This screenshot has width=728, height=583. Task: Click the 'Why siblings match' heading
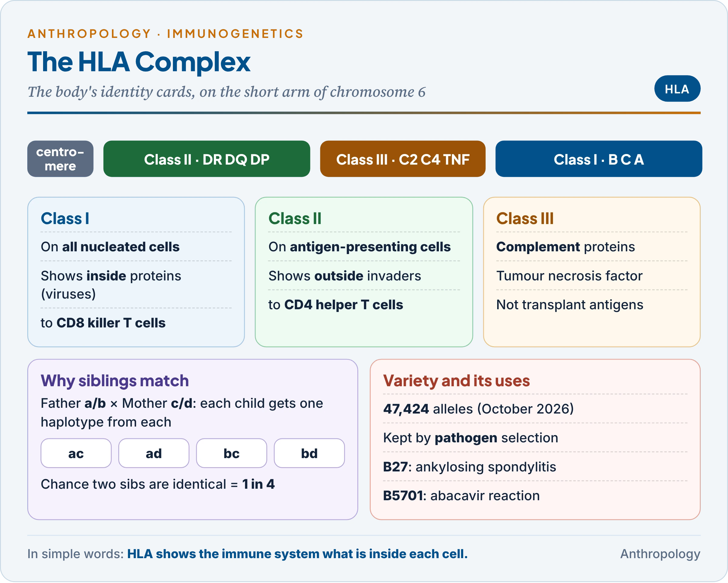(x=115, y=381)
